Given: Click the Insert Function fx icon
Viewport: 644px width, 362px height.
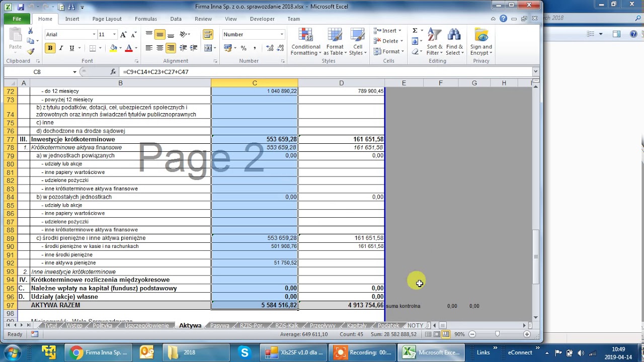Looking at the screenshot, I should click(113, 72).
